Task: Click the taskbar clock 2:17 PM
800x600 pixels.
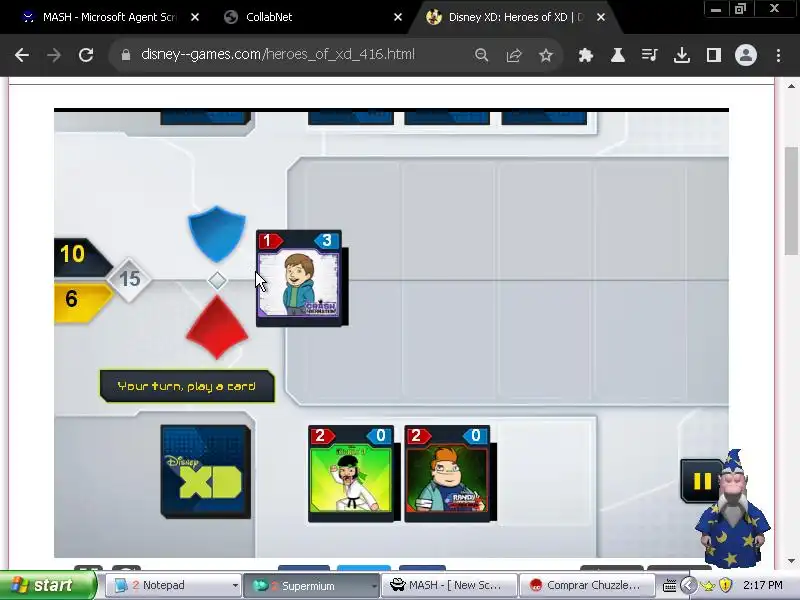Action: pos(763,585)
